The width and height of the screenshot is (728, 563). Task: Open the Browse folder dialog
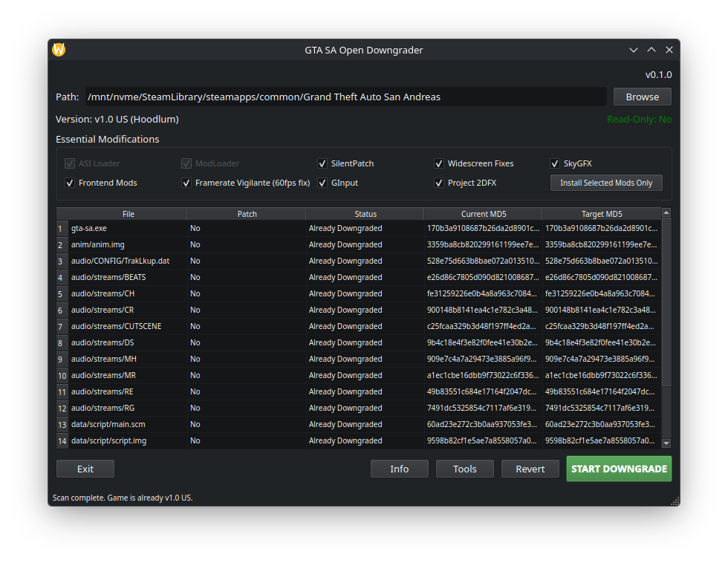pos(642,97)
